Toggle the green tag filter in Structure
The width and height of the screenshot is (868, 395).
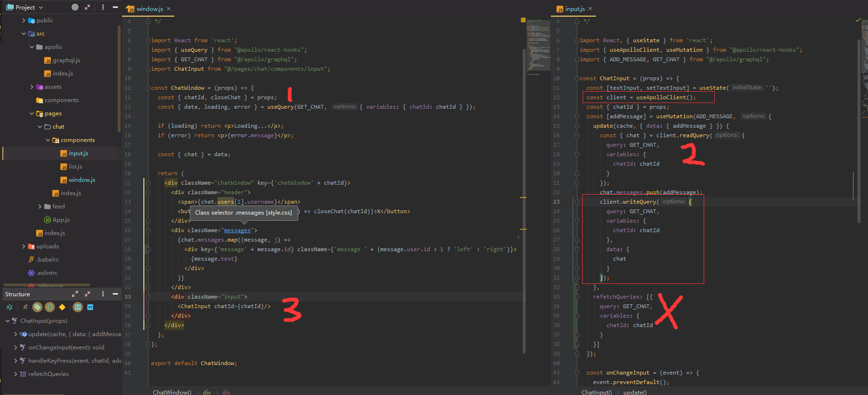click(38, 307)
